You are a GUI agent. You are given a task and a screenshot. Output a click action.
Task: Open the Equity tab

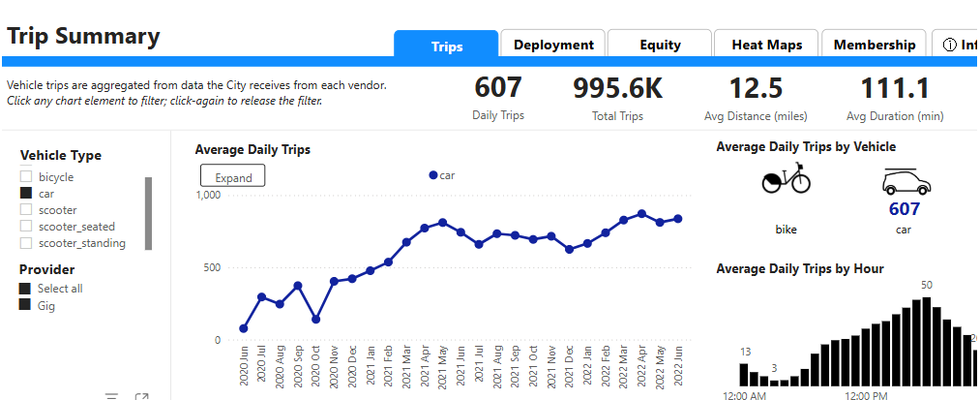point(660,45)
